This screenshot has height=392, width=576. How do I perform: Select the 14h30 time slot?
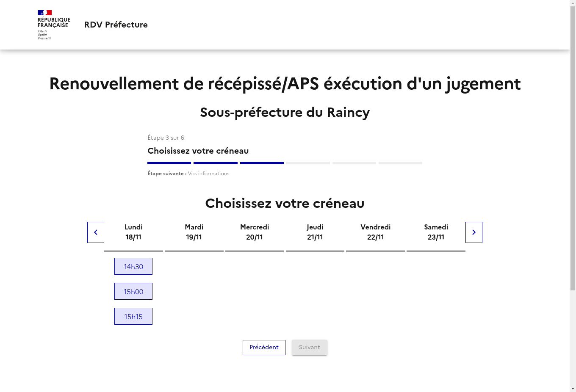133,266
